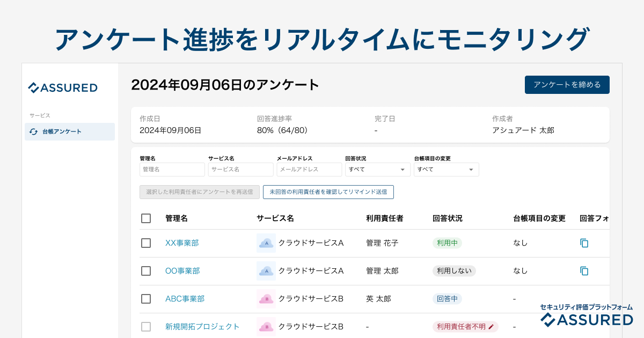Focus the サービス名 filter input field

click(241, 170)
